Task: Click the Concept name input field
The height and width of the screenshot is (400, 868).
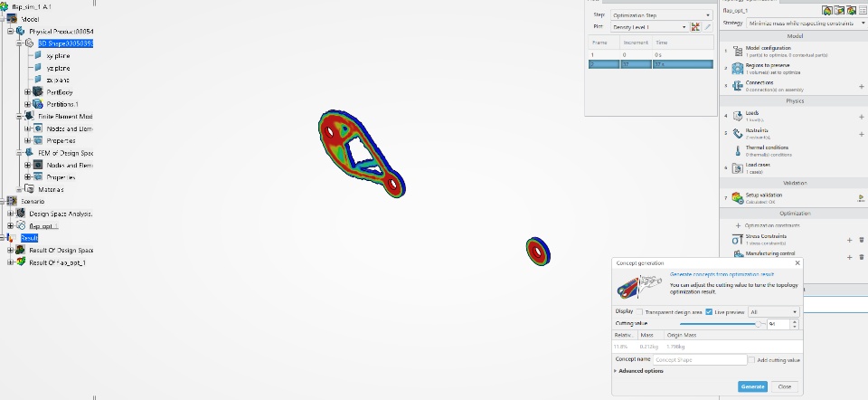Action: pyautogui.click(x=699, y=359)
